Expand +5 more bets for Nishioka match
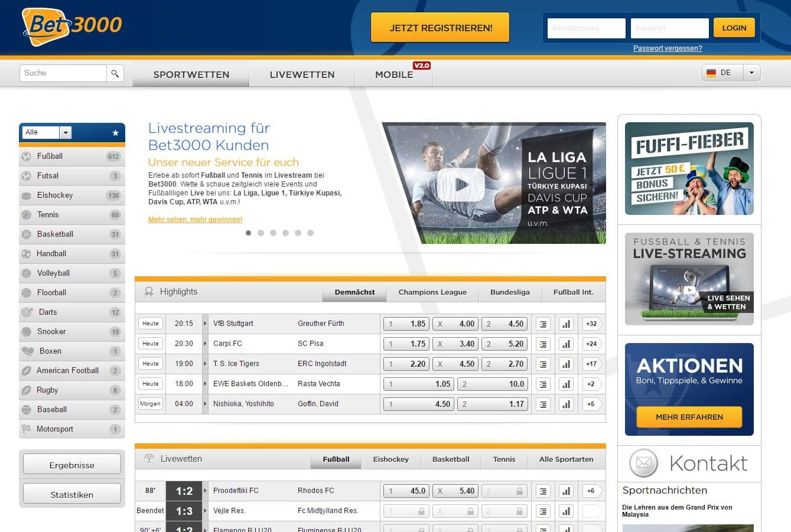 pos(592,404)
